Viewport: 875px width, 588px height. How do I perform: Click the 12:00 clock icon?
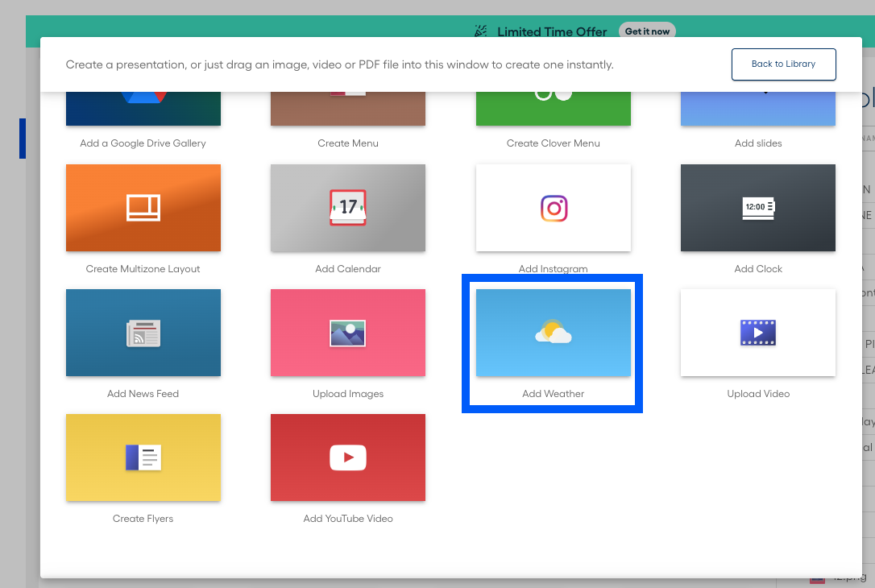[x=758, y=208]
